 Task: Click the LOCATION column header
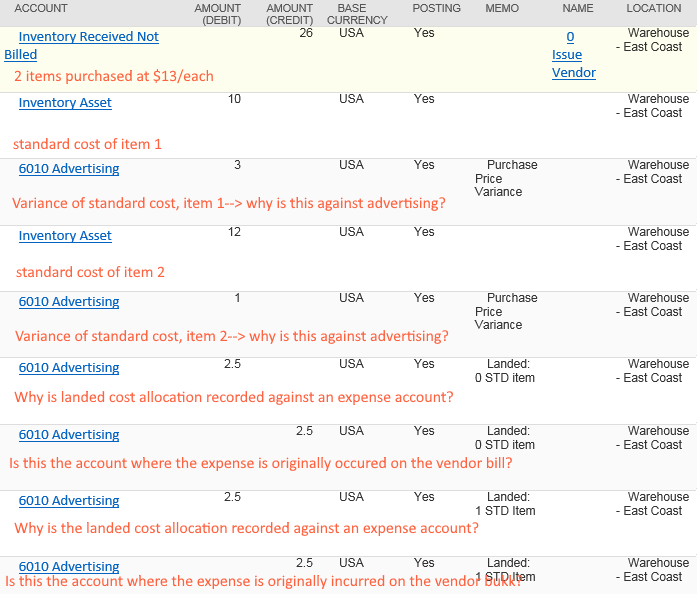[x=654, y=8]
